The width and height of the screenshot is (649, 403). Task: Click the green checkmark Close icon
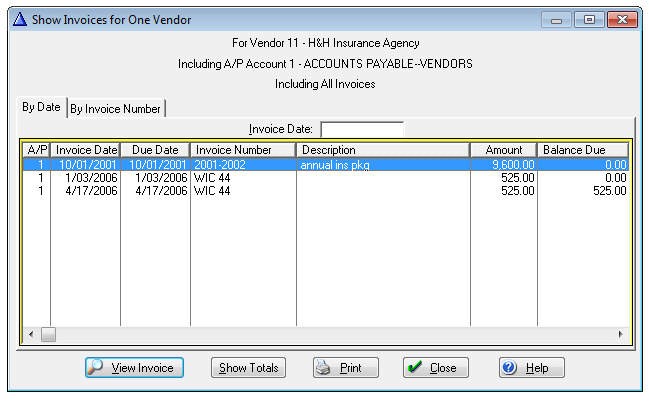pyautogui.click(x=415, y=368)
